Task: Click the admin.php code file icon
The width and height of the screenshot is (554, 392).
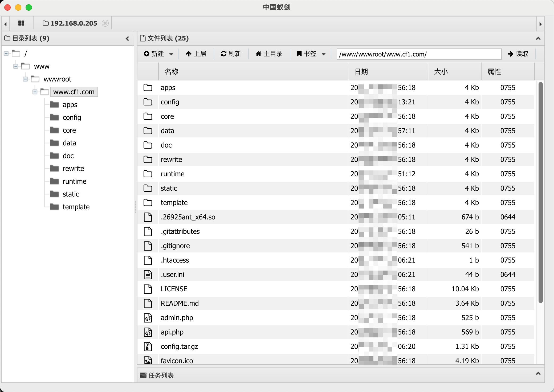Action: pos(148,318)
